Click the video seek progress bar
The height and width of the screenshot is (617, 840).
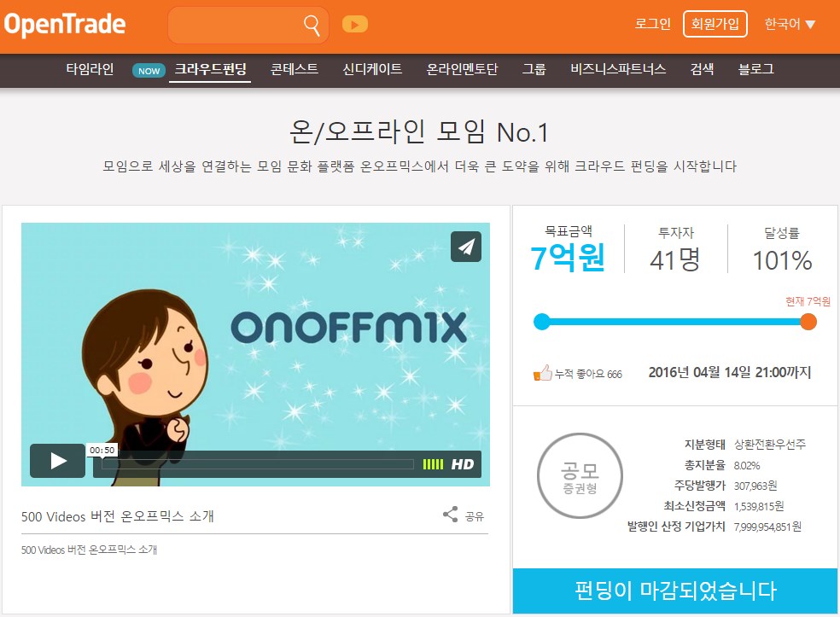tap(258, 464)
